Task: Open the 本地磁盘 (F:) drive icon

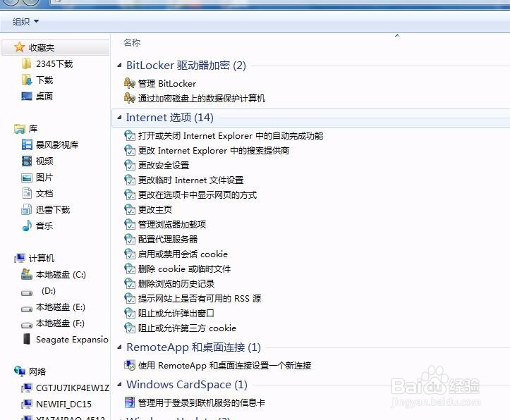Action: pos(27,325)
